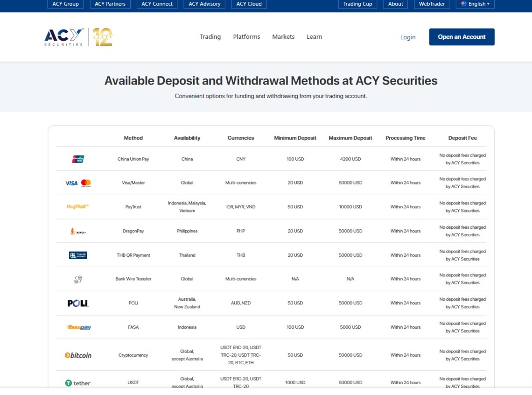This screenshot has width=532, height=395.
Task: Go to ACY Partners site
Action: (x=110, y=4)
